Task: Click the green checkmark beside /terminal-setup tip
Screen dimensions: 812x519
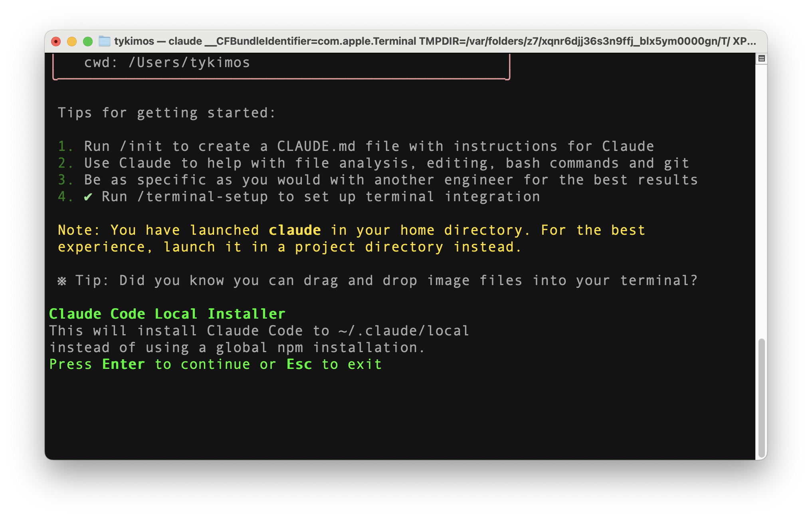Action: (x=88, y=197)
